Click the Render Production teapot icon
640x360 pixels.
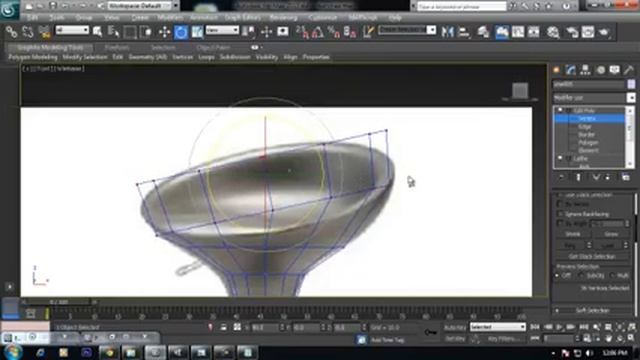click(604, 32)
